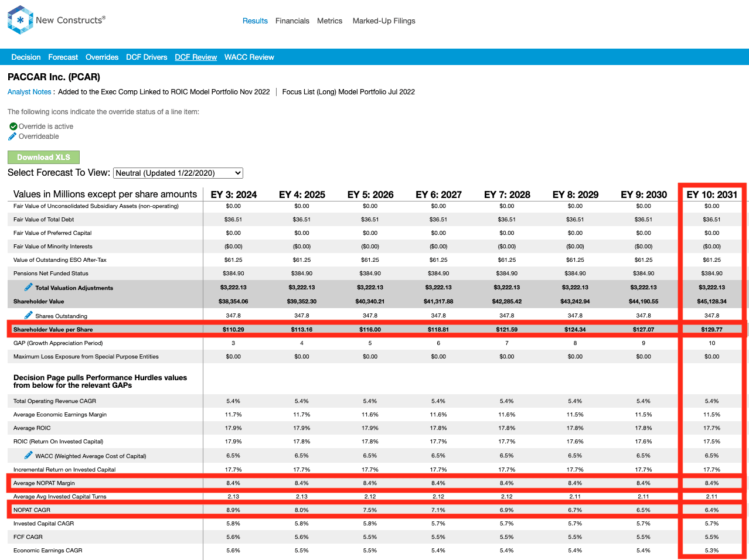749x560 pixels.
Task: Click the GAP (Growth Appreciation Period) label
Action: point(58,343)
